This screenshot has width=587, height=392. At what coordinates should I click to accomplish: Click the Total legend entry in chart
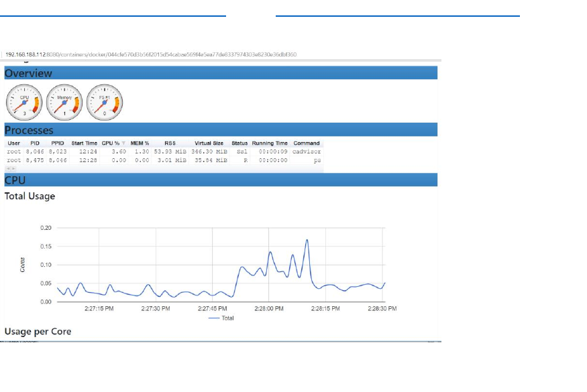click(221, 318)
